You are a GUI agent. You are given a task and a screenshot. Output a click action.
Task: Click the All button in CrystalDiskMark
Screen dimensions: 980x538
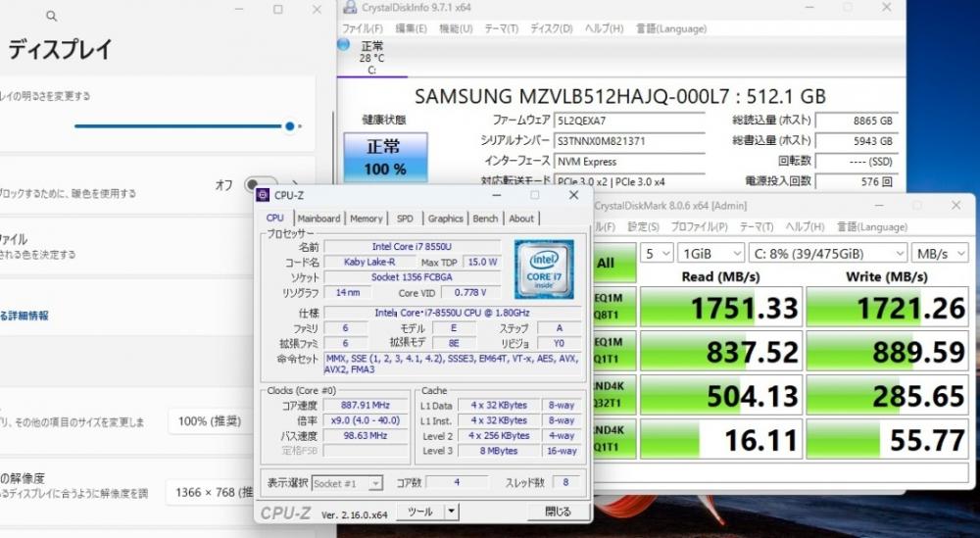point(613,263)
